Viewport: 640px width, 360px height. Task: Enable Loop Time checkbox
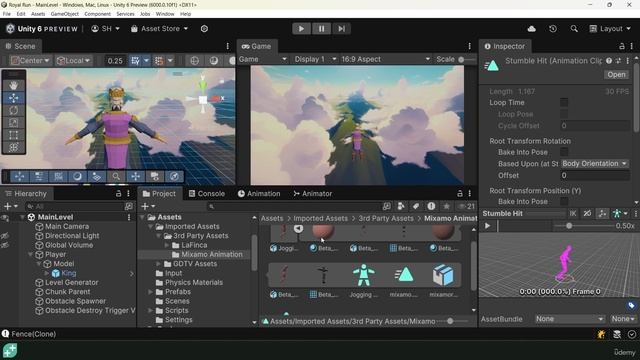pyautogui.click(x=564, y=102)
